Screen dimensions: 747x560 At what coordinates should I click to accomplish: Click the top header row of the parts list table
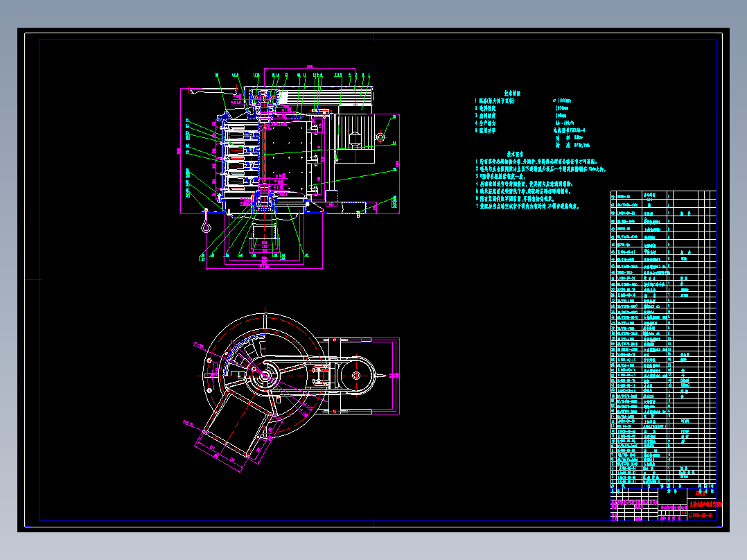pos(663,195)
